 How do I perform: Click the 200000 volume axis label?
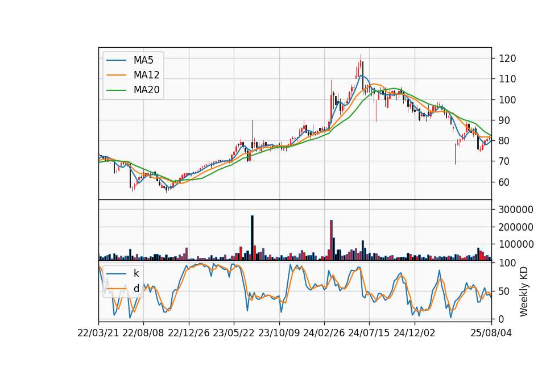[x=516, y=227]
